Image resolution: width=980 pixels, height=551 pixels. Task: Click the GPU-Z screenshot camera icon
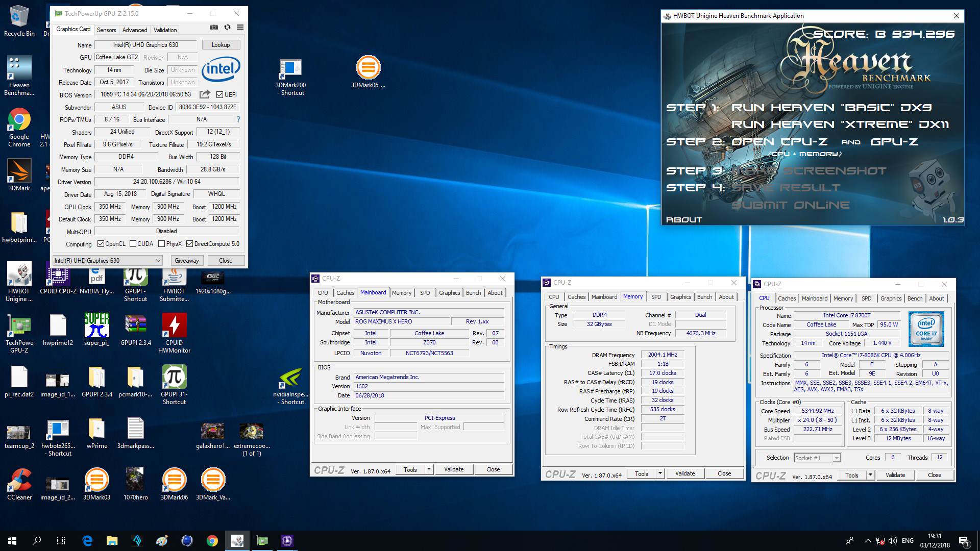click(x=214, y=28)
